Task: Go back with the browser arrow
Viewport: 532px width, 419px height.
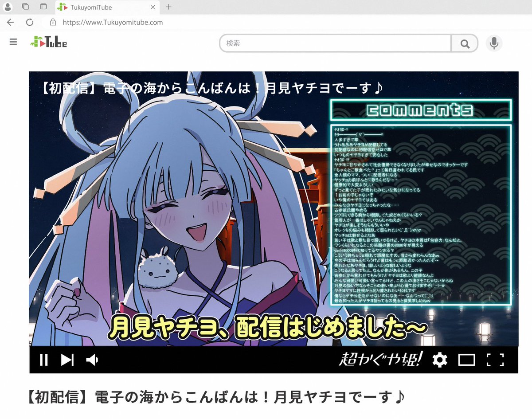Action: pyautogui.click(x=11, y=22)
